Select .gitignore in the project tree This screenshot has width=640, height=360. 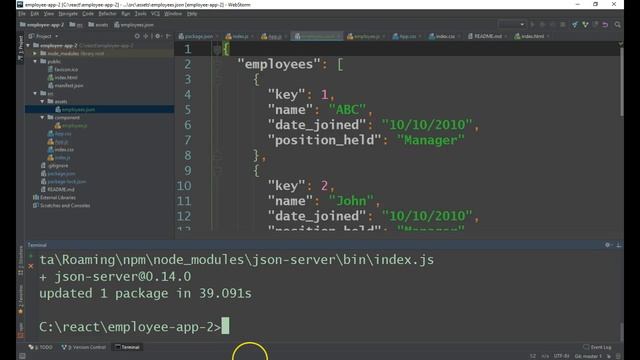coord(54,166)
